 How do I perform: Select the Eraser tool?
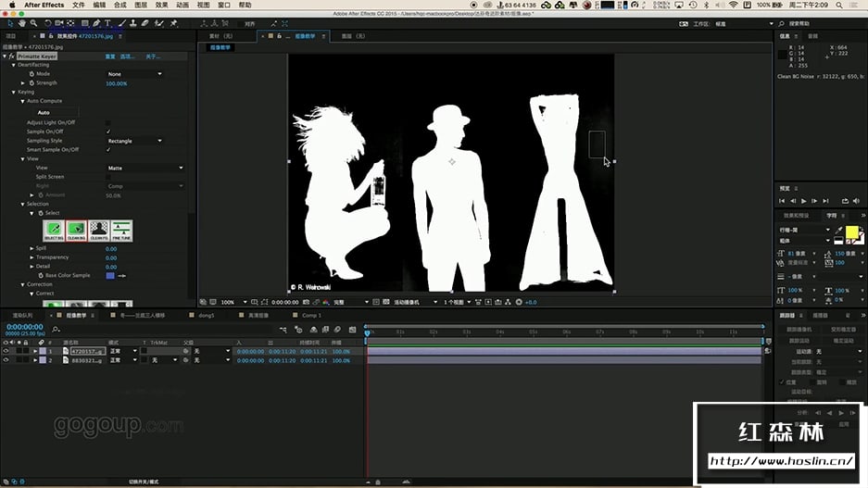tap(145, 23)
